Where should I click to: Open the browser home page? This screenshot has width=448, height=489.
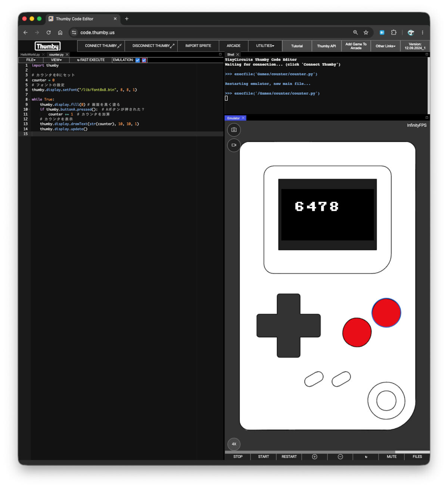coord(60,32)
